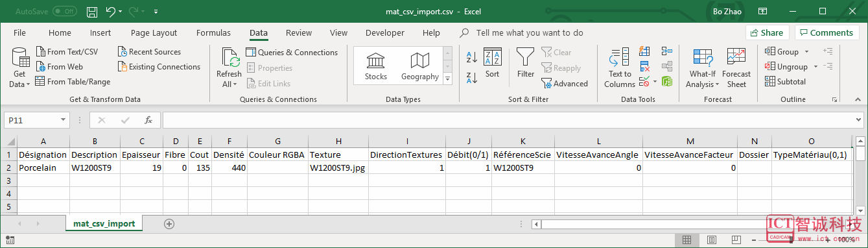Expand the Group dropdown arrow

(807, 52)
